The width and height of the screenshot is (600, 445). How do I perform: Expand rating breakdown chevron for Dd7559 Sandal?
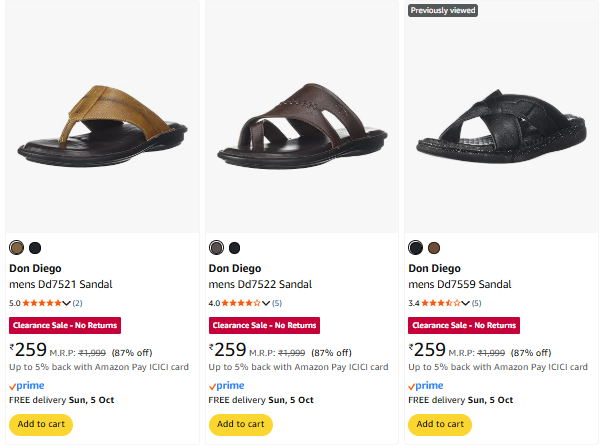click(x=466, y=303)
